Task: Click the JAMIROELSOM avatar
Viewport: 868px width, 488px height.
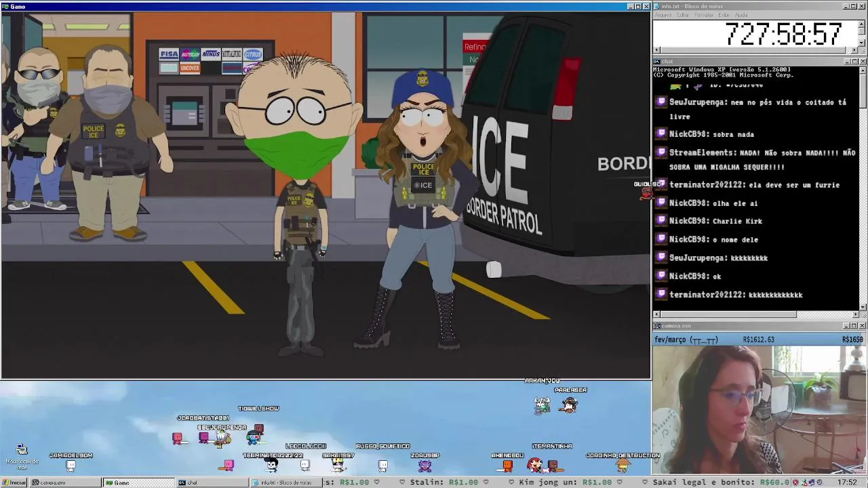Action: (x=71, y=465)
